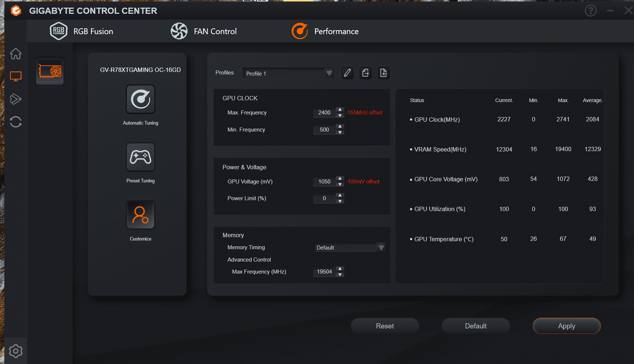The width and height of the screenshot is (634, 364).
Task: Click the GPU Temperature (°C) label
Action: pos(444,239)
